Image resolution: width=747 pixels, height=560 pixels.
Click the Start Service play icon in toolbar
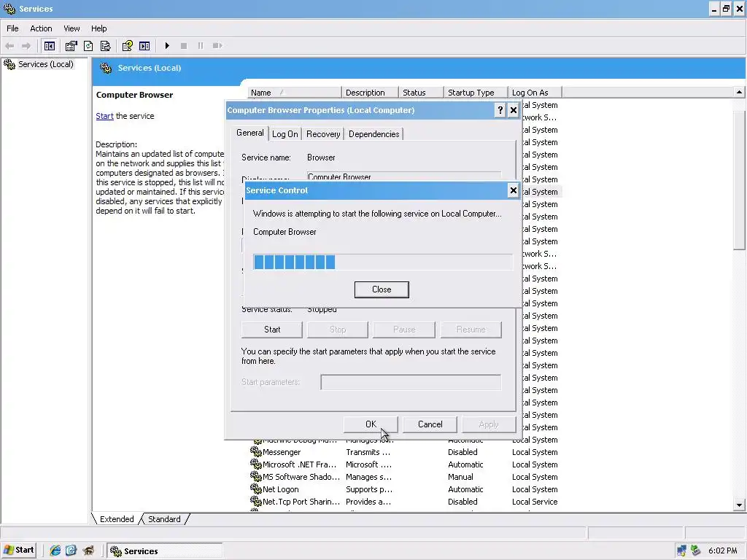(x=167, y=46)
